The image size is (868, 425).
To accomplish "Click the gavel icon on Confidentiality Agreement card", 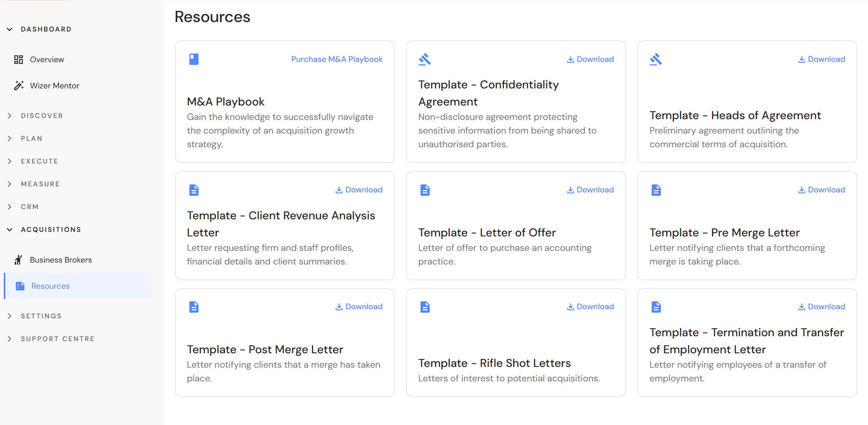I will 425,59.
